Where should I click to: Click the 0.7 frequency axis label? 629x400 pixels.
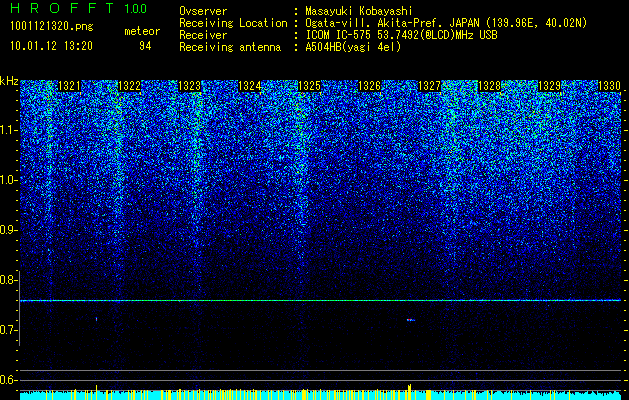(x=8, y=330)
